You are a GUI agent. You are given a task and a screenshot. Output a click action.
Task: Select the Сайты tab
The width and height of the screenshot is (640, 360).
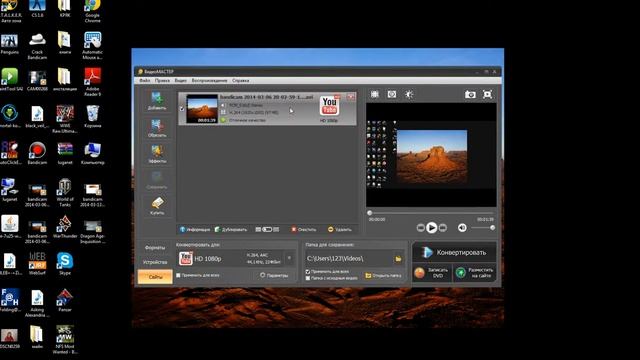pyautogui.click(x=155, y=276)
